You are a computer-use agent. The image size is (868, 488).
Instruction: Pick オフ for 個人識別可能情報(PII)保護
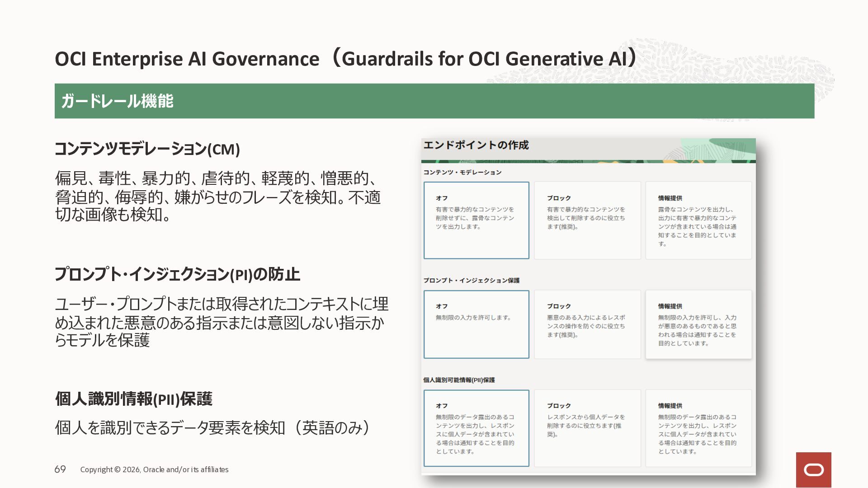(x=476, y=428)
